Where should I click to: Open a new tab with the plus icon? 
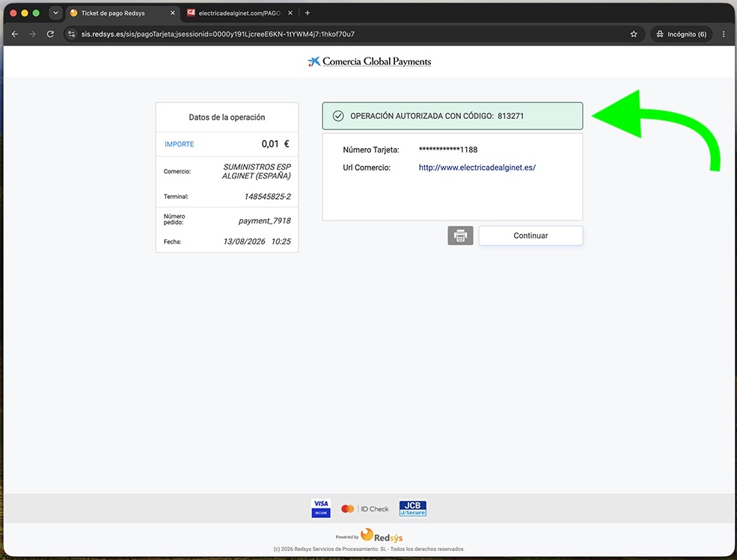[x=308, y=13]
